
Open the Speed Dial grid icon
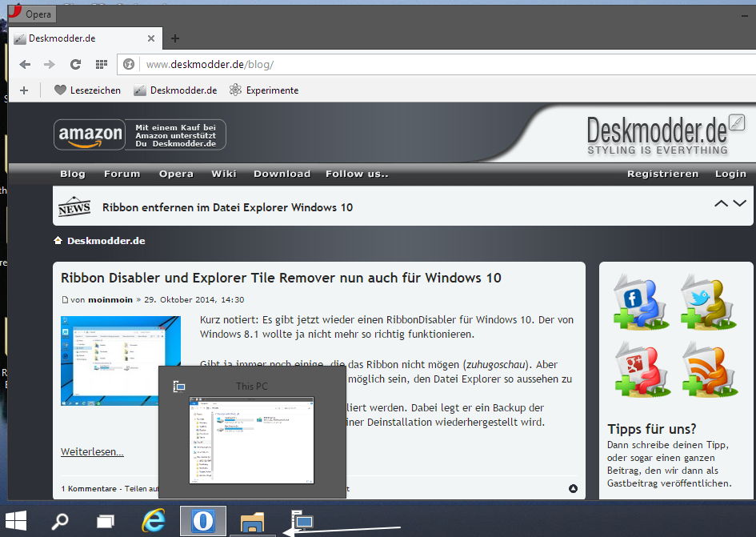pos(102,64)
